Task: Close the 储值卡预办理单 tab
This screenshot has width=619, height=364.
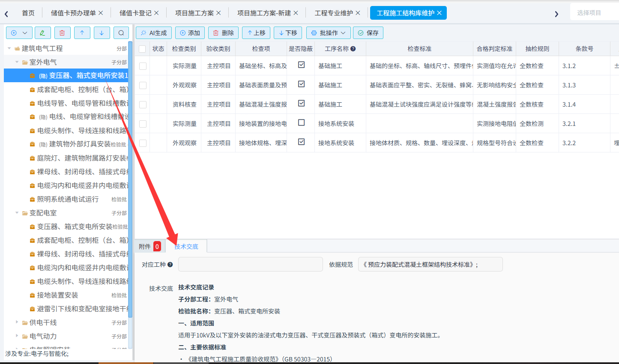Action: click(101, 13)
